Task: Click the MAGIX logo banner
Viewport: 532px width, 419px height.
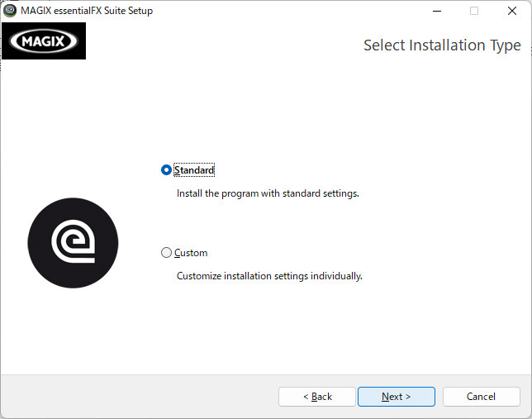Action: coord(44,40)
